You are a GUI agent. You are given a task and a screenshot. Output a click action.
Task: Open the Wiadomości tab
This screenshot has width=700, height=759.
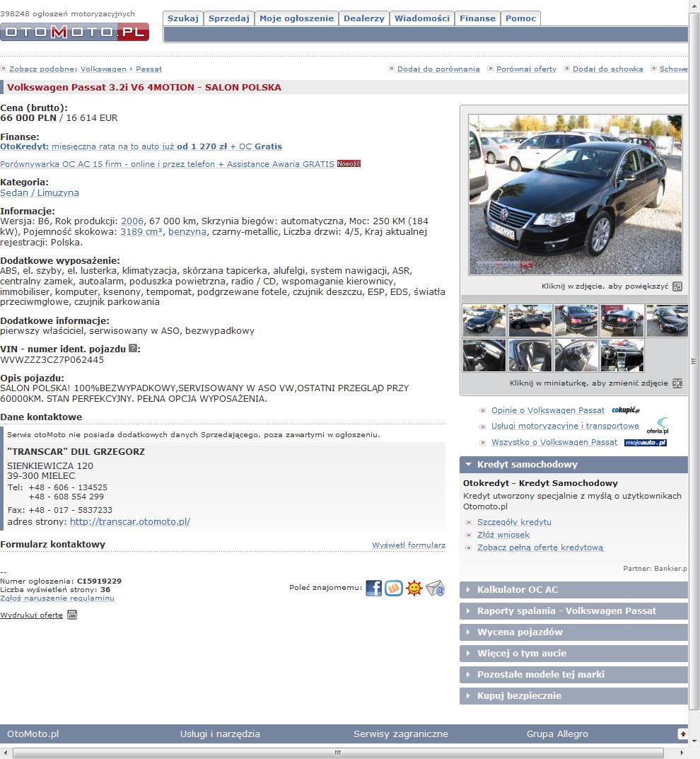(x=422, y=18)
